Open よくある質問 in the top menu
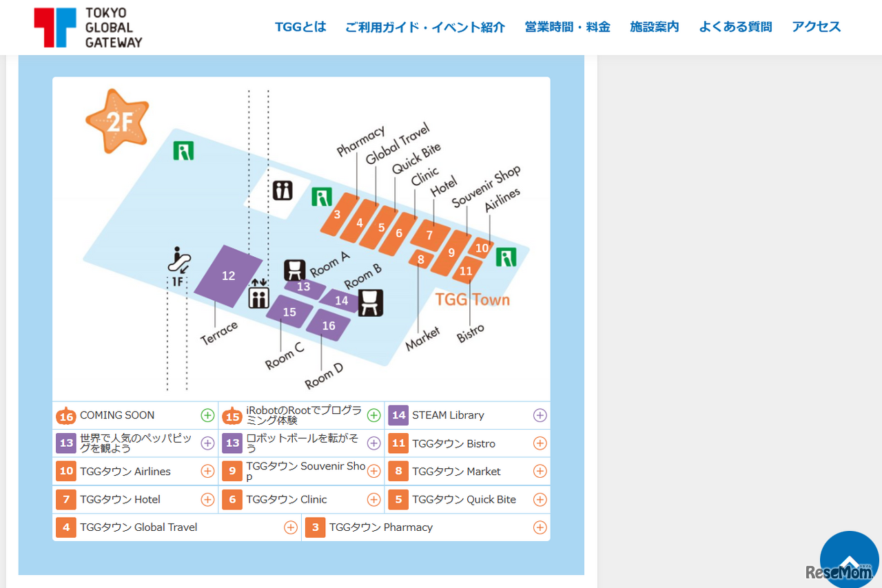 735,27
